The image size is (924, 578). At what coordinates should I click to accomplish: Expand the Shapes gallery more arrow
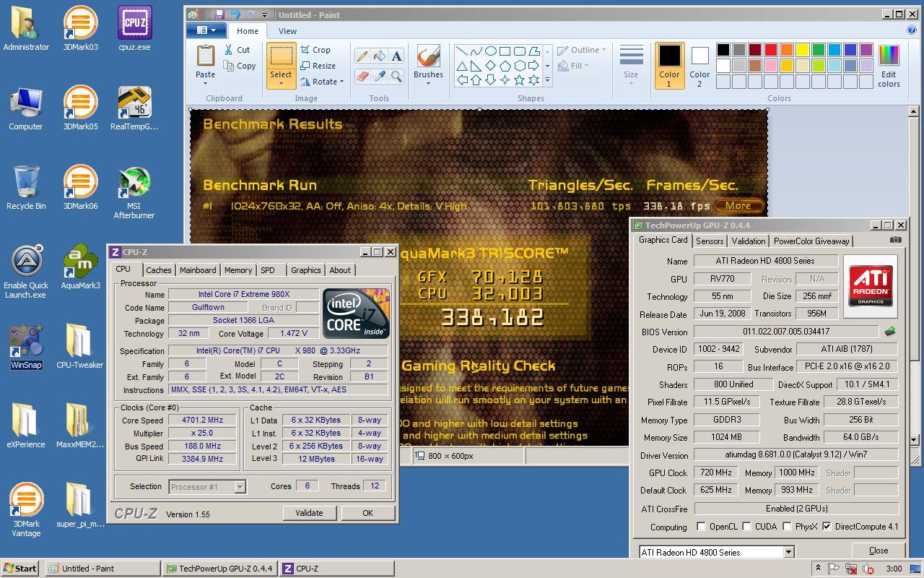pyautogui.click(x=547, y=79)
